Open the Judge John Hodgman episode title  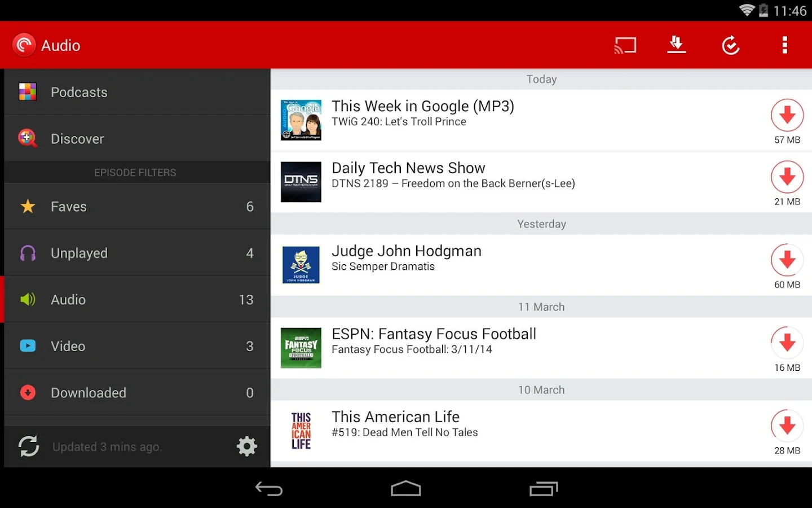(x=406, y=251)
